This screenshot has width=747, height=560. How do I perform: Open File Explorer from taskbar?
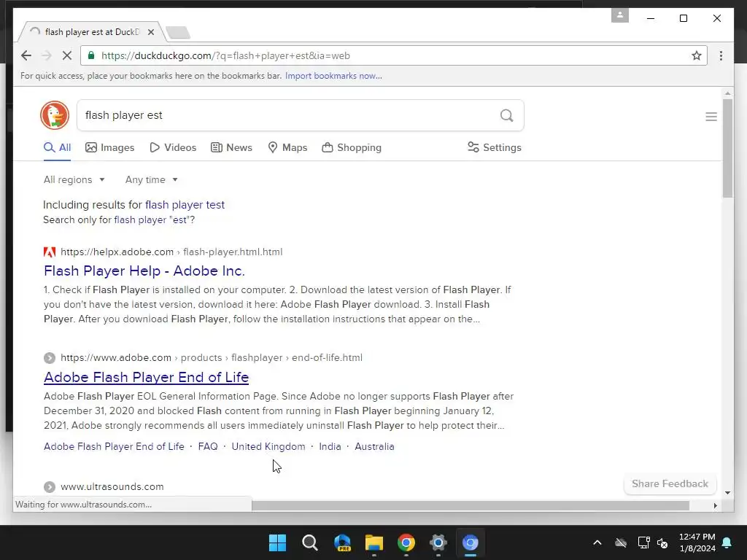click(374, 542)
